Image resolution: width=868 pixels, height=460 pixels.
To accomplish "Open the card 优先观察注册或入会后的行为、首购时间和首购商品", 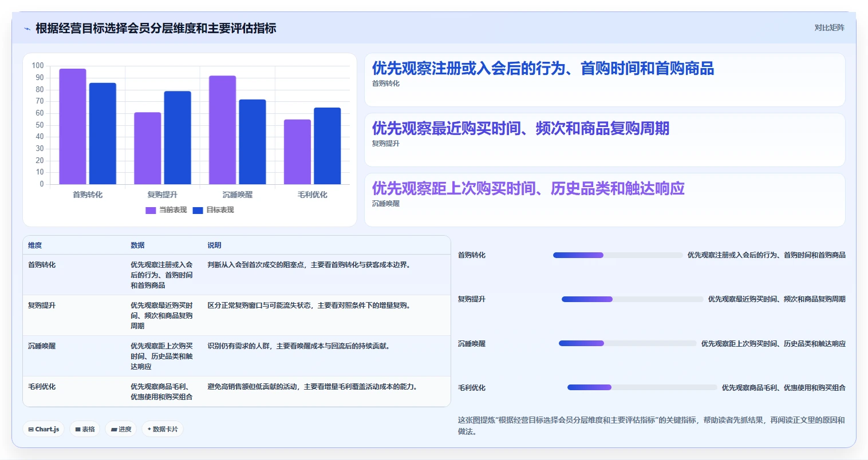I will click(x=605, y=80).
